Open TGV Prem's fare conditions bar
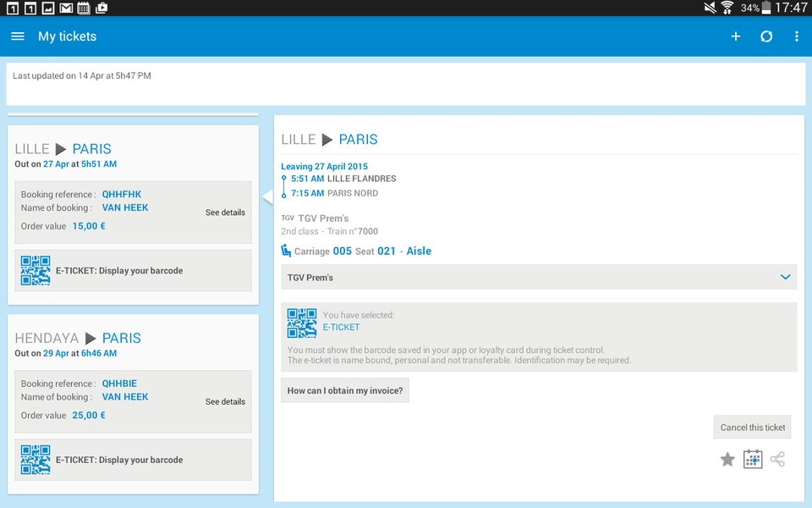Image resolution: width=812 pixels, height=508 pixels. (539, 278)
